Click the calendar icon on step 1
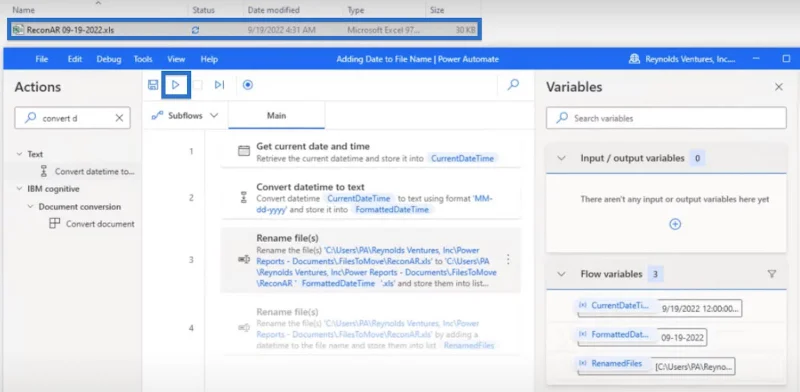This screenshot has width=800, height=392. click(244, 151)
